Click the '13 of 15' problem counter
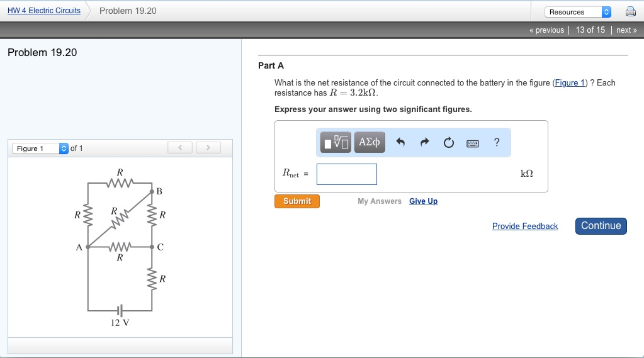This screenshot has height=358, width=644. coord(590,30)
